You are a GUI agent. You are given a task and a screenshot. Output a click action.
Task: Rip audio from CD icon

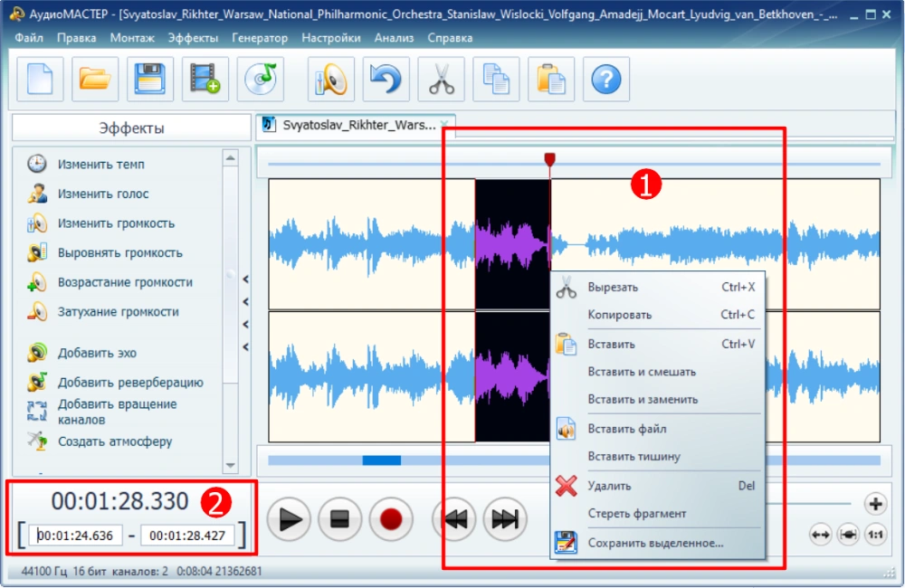[x=261, y=80]
